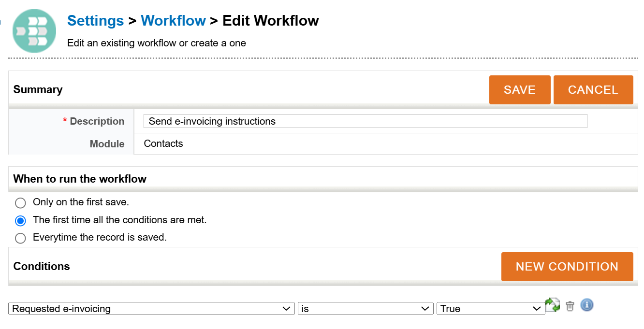Screen dimensions: 644x329
Task: Delete the condition row using trash icon
Action: [x=570, y=305]
